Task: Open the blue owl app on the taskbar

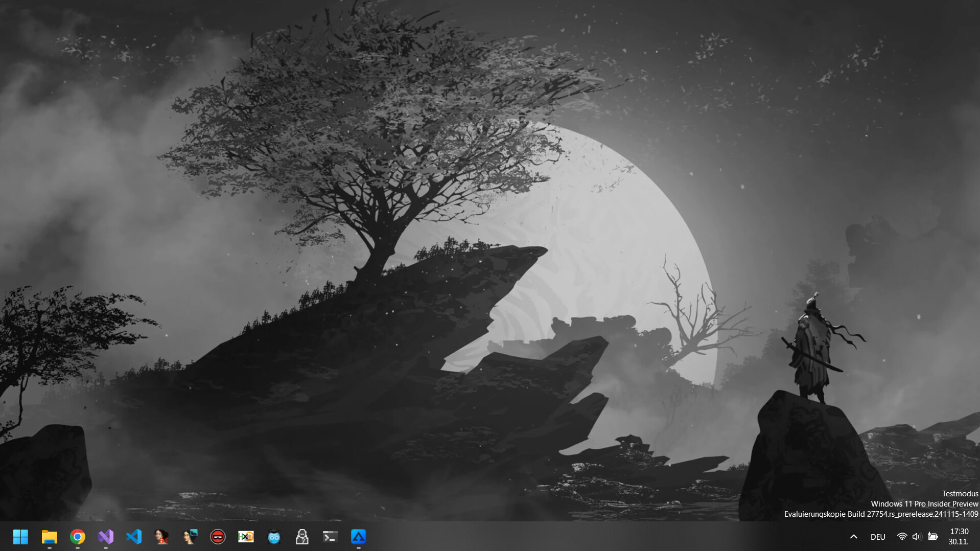Action: [x=274, y=537]
